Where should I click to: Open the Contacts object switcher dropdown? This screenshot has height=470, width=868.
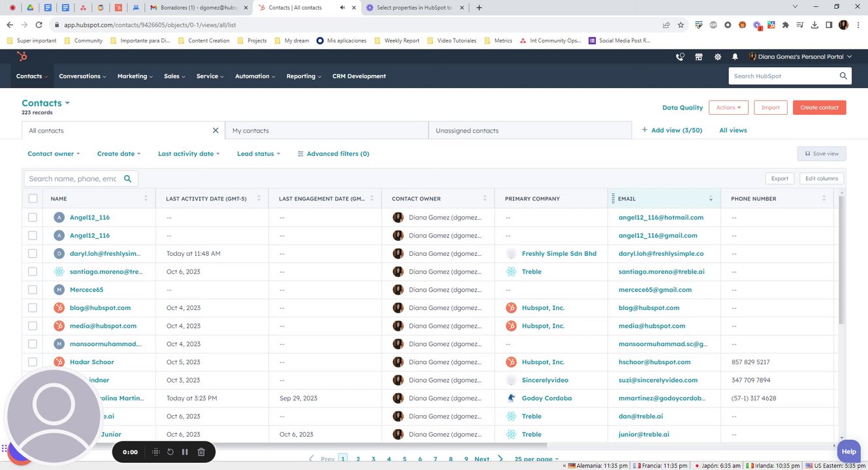[x=46, y=103]
